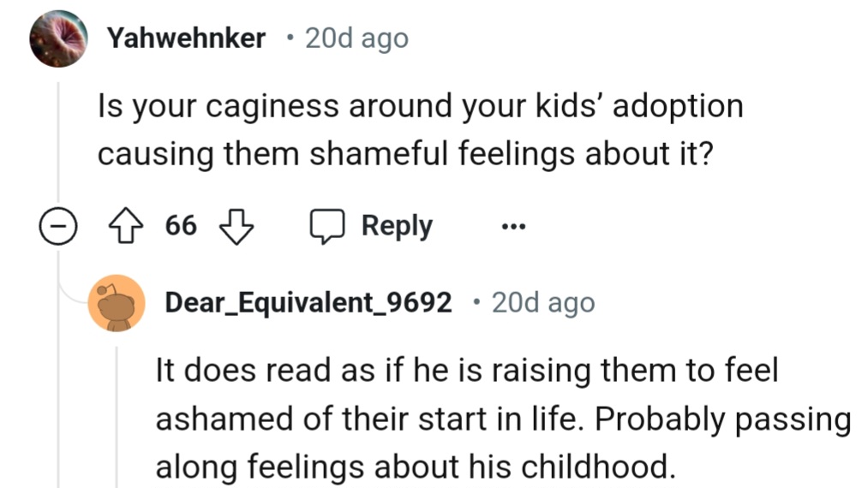Viewport: 868px width, 488px height.
Task: Open the three-dot more options menu
Action: pos(513,228)
